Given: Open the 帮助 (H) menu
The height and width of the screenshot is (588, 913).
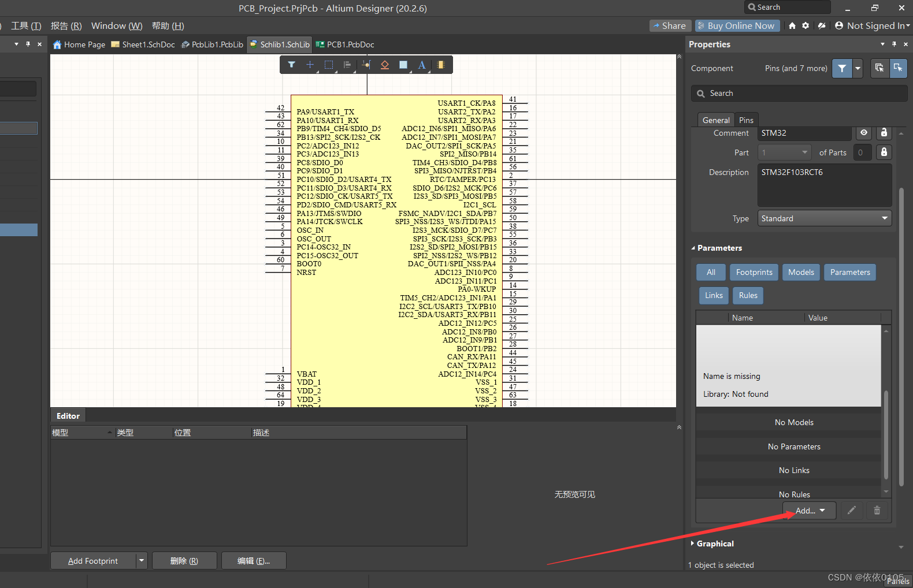Looking at the screenshot, I should 168,25.
